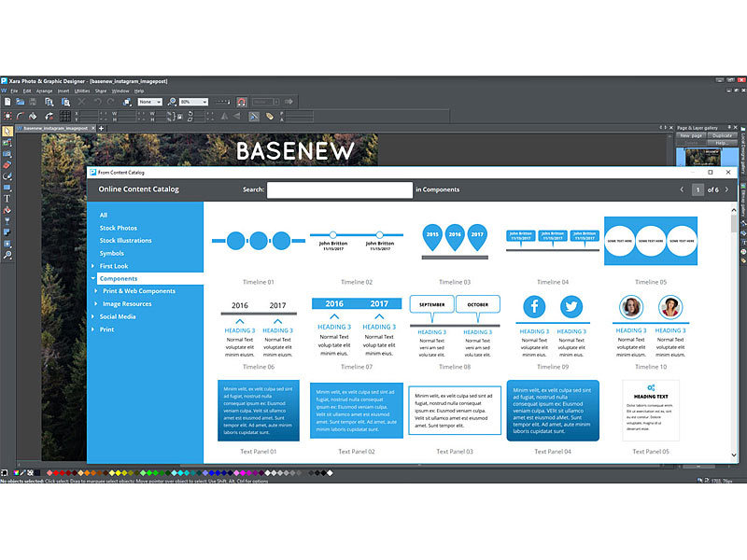Open the Edit menu

[x=27, y=91]
